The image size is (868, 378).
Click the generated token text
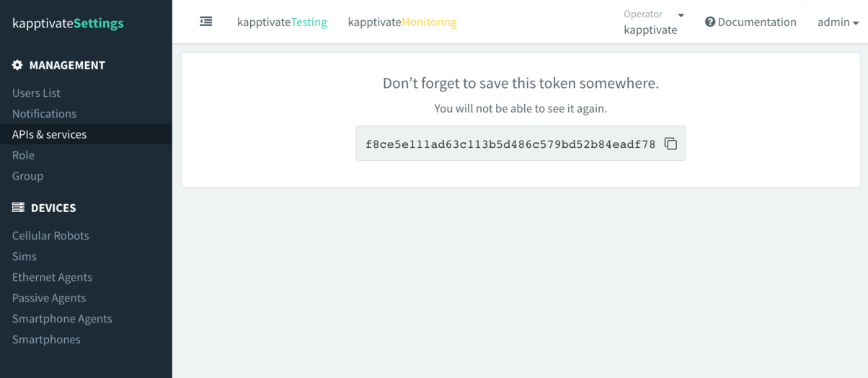tap(510, 144)
